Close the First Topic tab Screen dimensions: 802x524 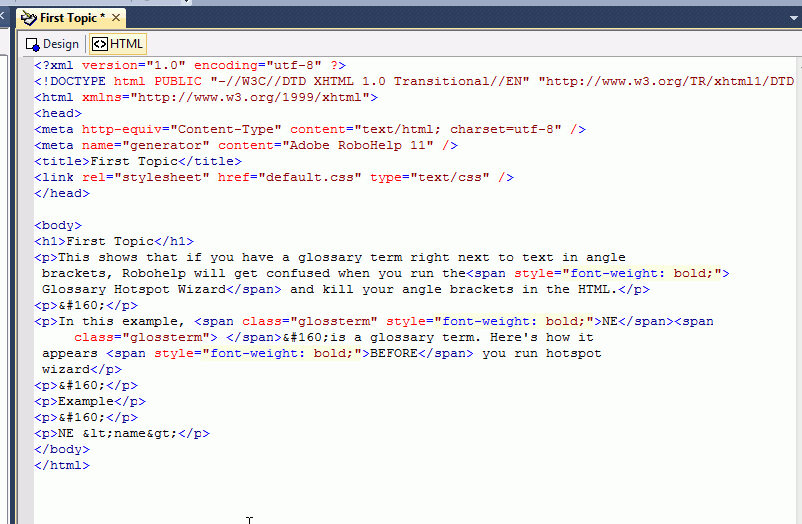pyautogui.click(x=116, y=18)
